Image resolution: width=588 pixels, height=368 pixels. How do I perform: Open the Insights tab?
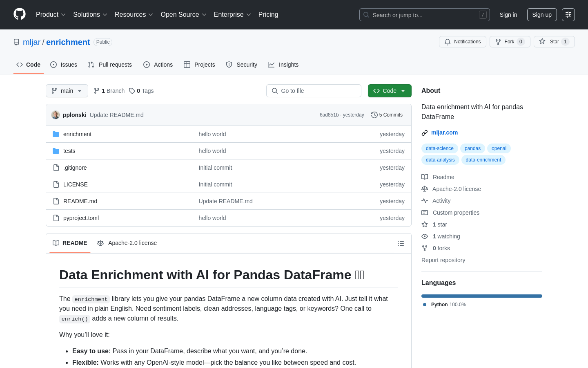283,65
